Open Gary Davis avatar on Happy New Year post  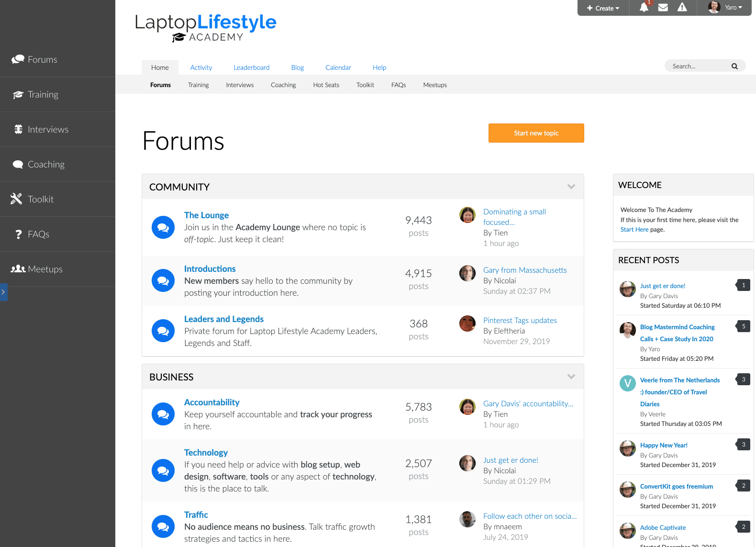point(628,448)
